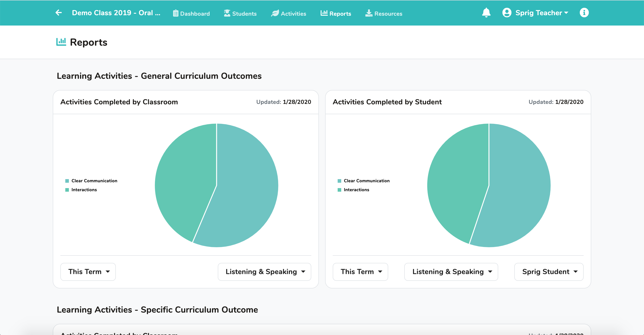Image resolution: width=644 pixels, height=335 pixels.
Task: Open Listening & Speaking dropdown in Classroom card
Action: tap(265, 272)
